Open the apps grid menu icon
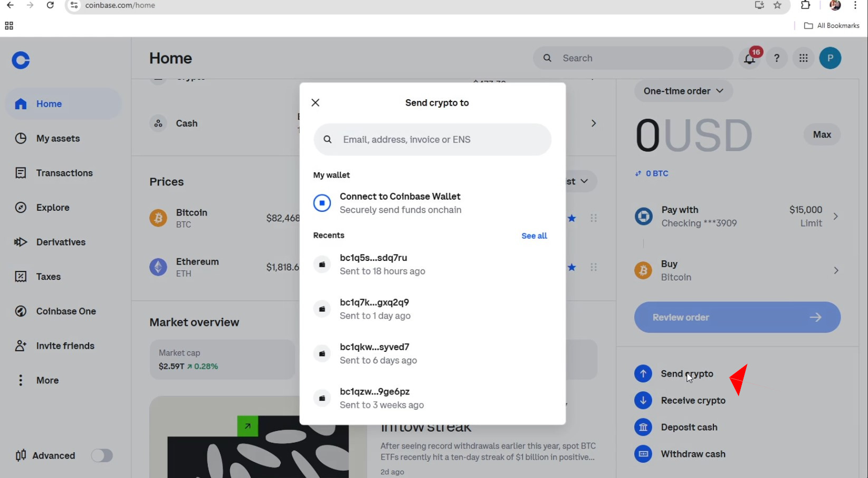 pos(804,58)
